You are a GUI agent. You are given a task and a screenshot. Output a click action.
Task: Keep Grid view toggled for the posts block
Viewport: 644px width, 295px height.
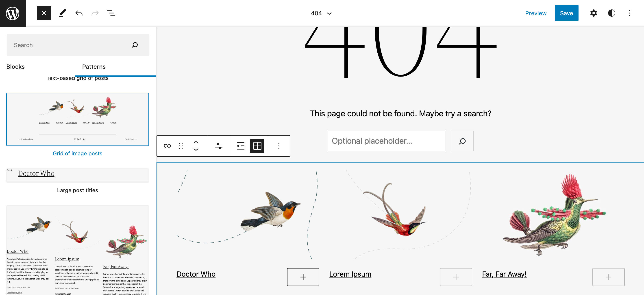click(257, 146)
